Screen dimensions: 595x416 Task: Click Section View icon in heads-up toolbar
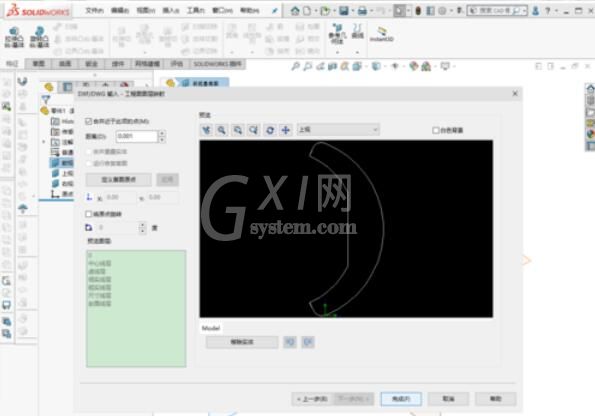pos(332,66)
